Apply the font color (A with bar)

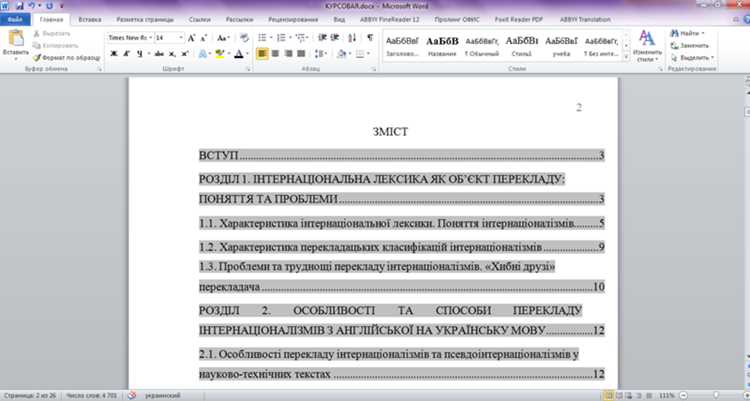pyautogui.click(x=239, y=54)
